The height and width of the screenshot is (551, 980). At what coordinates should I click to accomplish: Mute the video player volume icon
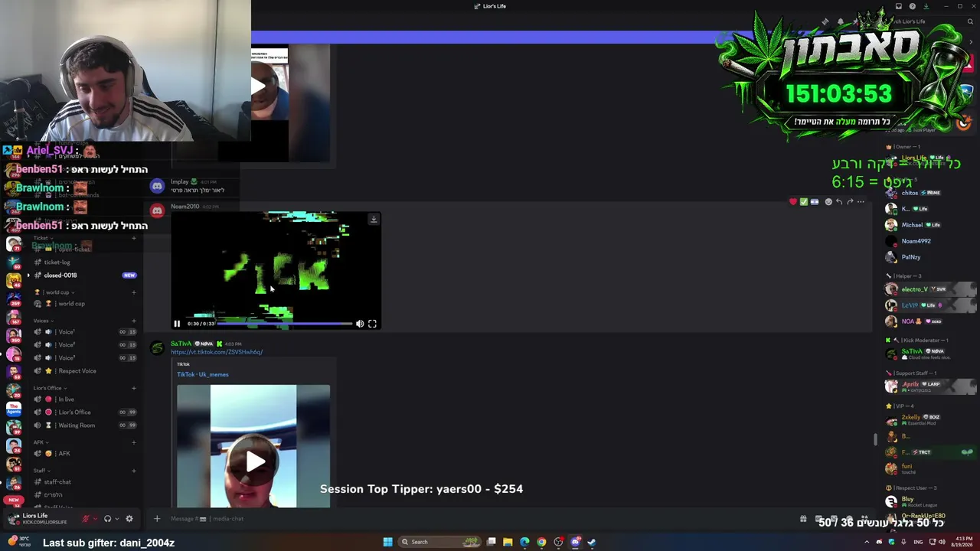tap(360, 324)
